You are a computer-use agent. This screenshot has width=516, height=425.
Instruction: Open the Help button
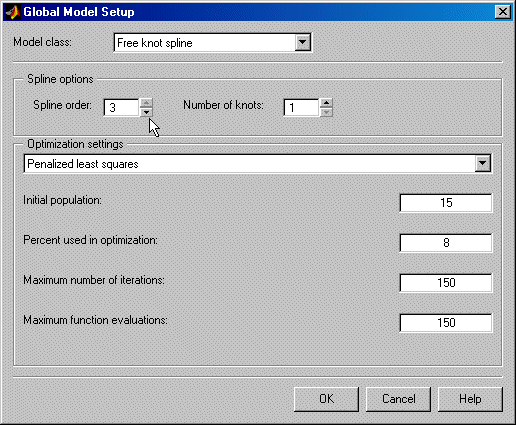pos(470,399)
